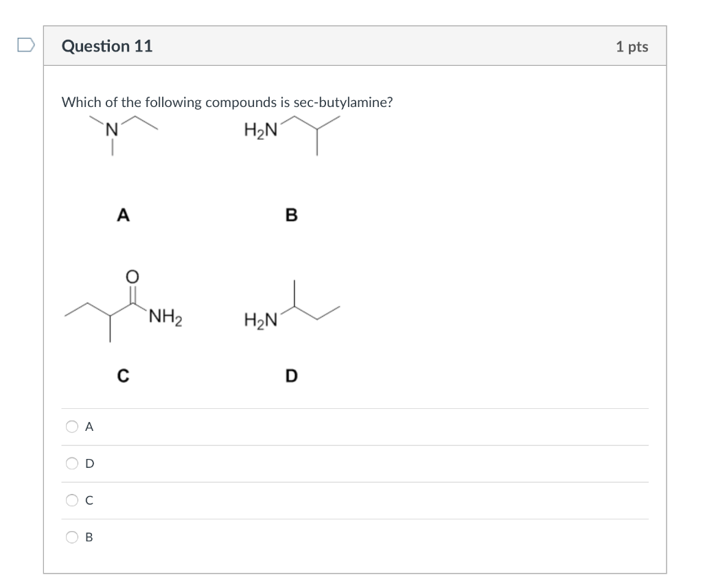703x588 pixels.
Task: Click the answer row text D
Action: 88,464
